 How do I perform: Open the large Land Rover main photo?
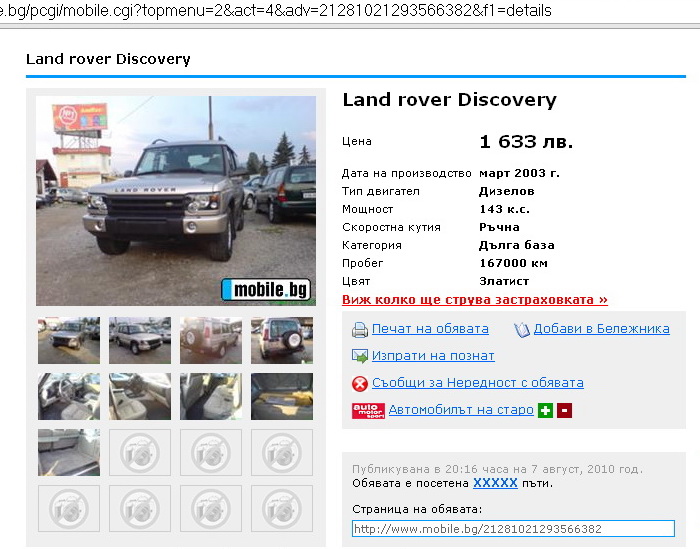176,201
